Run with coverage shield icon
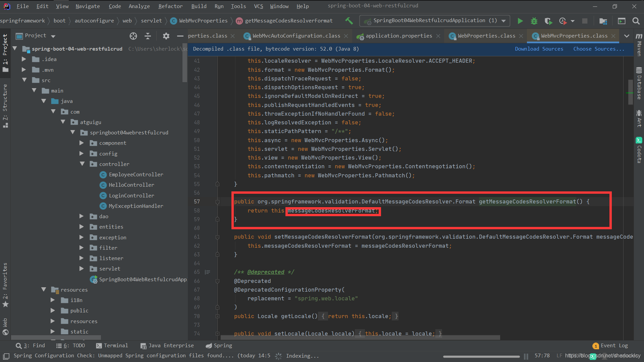The image size is (644, 362). (548, 21)
